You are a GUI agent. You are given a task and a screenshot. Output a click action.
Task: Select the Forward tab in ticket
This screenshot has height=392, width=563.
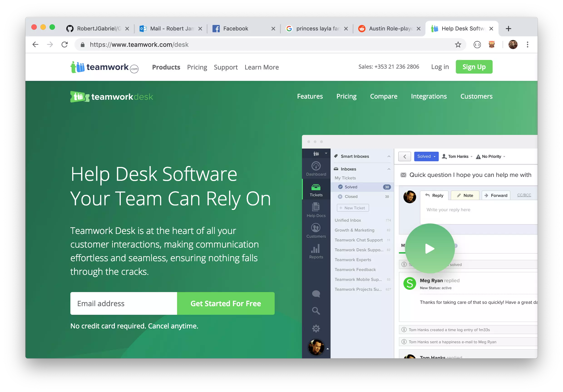[x=496, y=195]
